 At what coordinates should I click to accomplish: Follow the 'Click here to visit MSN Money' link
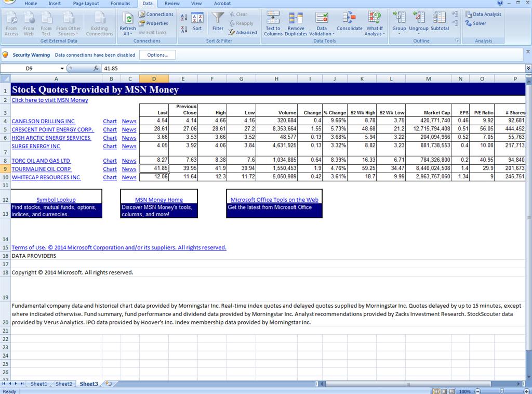(x=50, y=100)
